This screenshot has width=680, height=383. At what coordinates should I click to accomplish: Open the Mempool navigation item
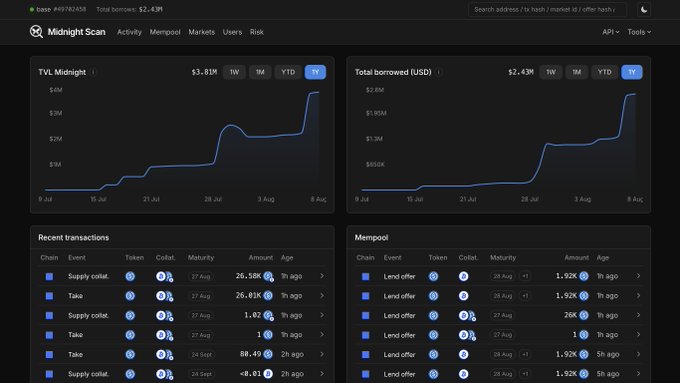[165, 32]
